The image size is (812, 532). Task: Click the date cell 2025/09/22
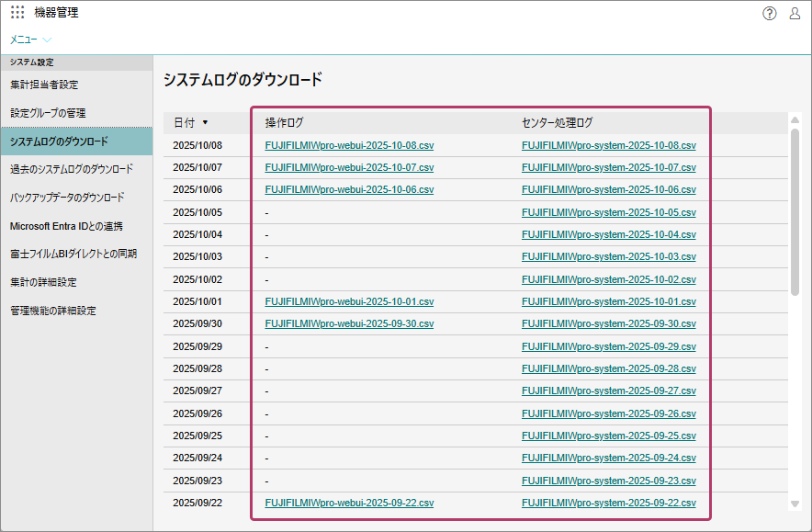coord(197,503)
